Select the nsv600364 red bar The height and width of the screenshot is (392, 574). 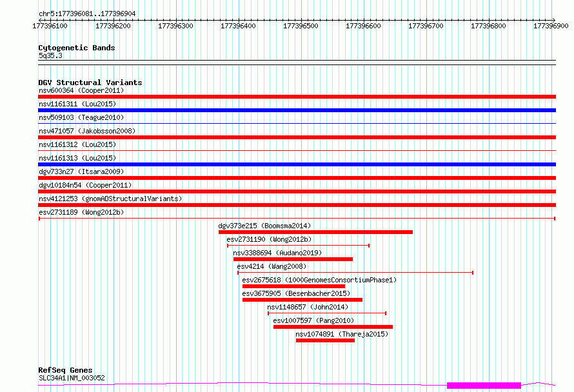pyautogui.click(x=297, y=97)
